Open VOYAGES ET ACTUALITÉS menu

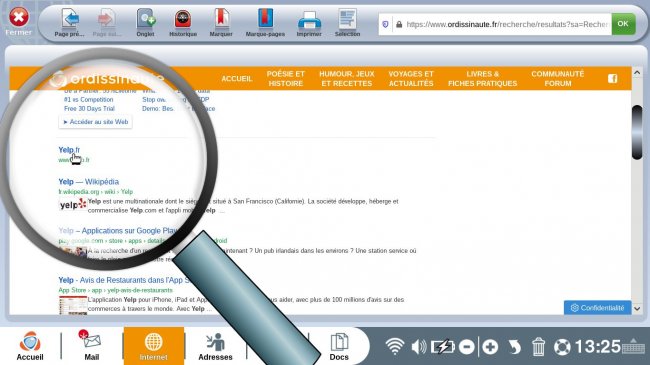(411, 78)
